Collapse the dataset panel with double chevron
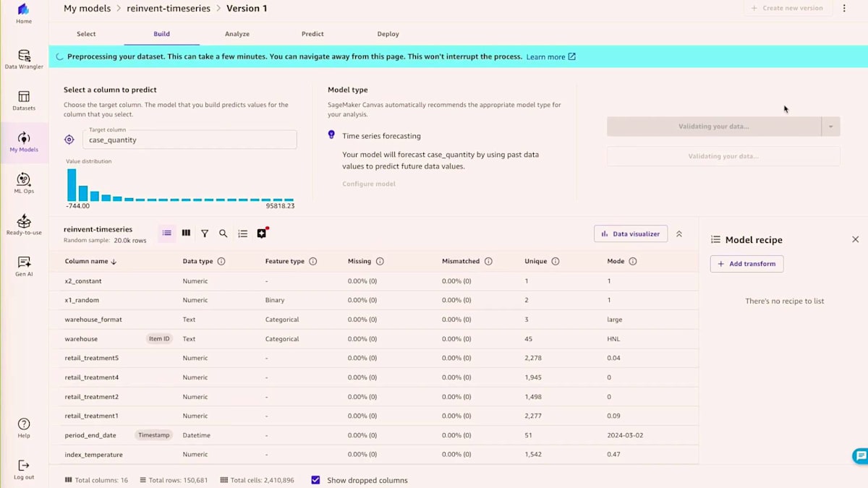 click(x=679, y=234)
